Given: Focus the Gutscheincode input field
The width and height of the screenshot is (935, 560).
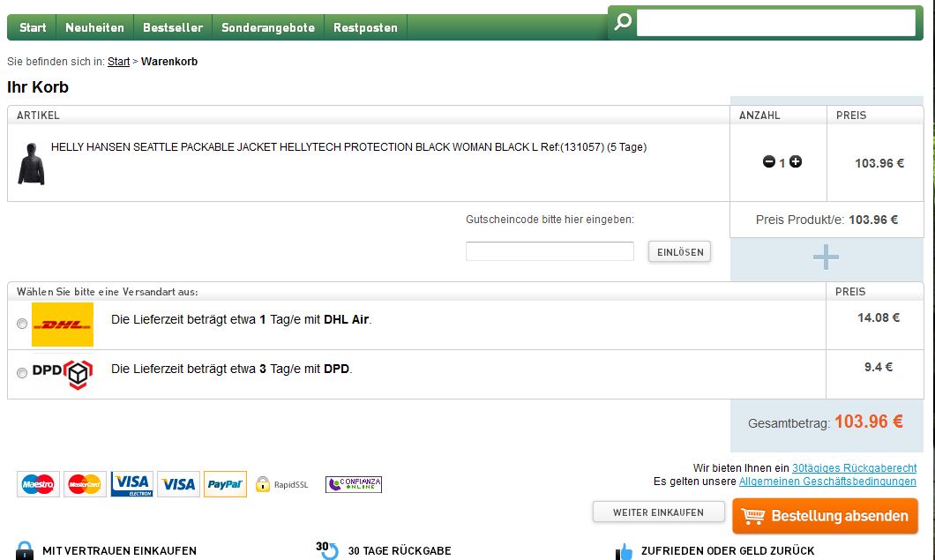Looking at the screenshot, I should 550,251.
